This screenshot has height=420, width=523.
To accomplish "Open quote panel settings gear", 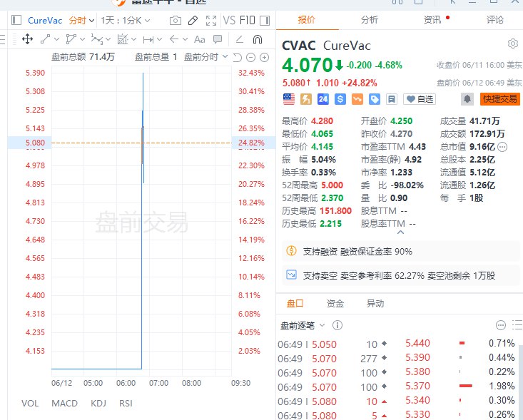I will click(x=513, y=43).
